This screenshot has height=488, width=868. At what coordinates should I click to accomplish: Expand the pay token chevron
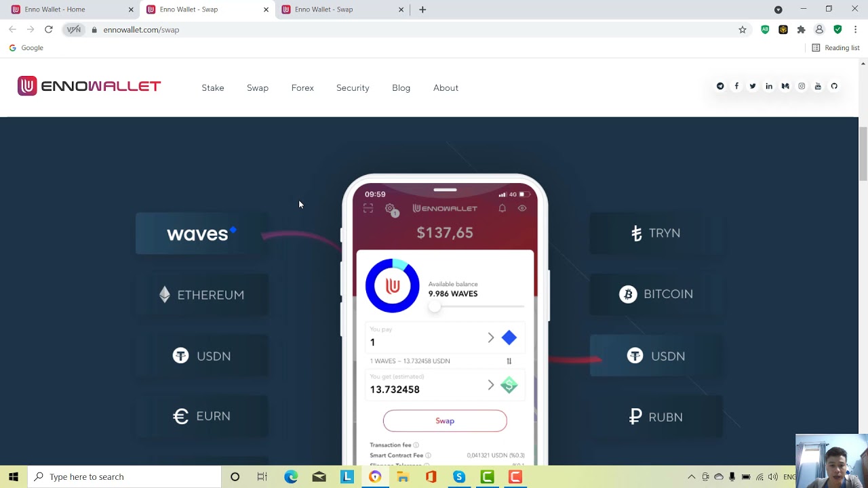click(x=491, y=338)
